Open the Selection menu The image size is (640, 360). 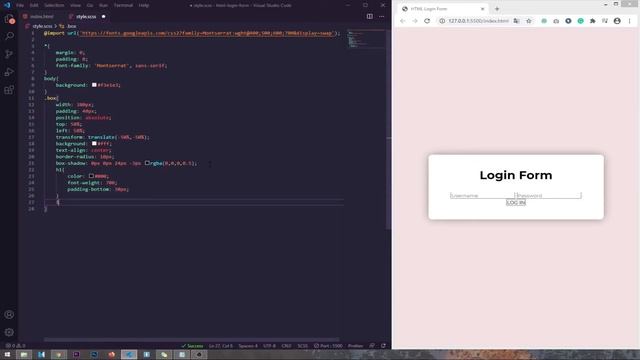[54, 5]
